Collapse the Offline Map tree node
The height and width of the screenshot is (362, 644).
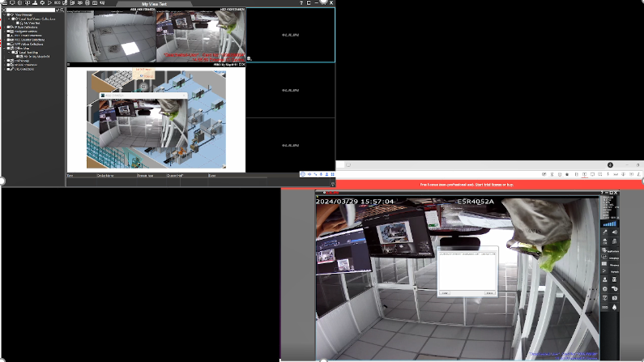click(4, 47)
